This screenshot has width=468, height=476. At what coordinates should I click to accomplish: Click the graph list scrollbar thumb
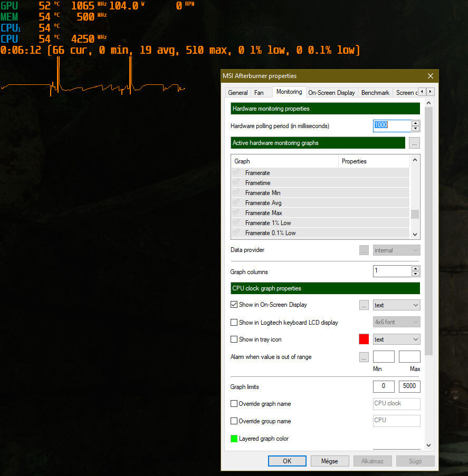pyautogui.click(x=415, y=214)
